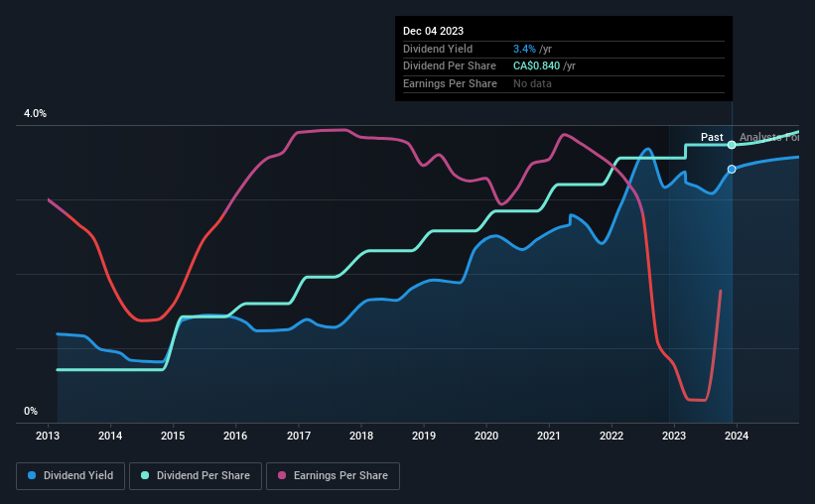Screen dimensions: 815x504
Task: Click the 2021 x-axis label
Action: click(549, 436)
